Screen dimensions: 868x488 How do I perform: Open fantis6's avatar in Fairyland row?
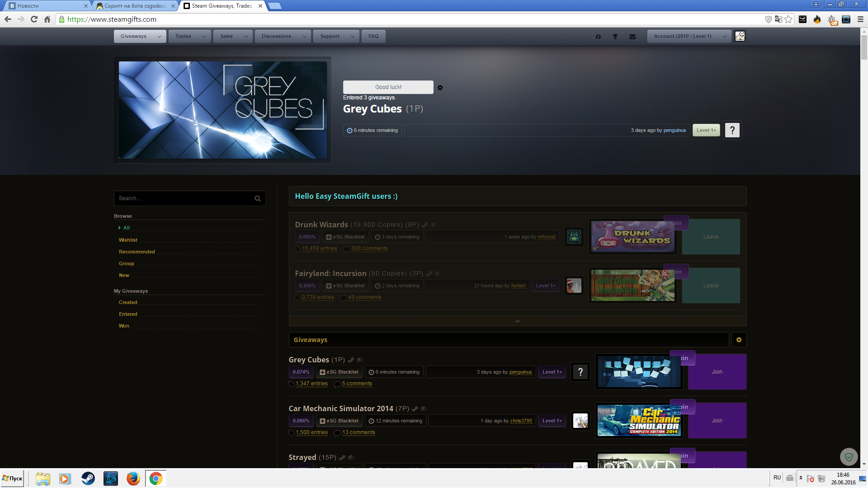[x=574, y=286]
